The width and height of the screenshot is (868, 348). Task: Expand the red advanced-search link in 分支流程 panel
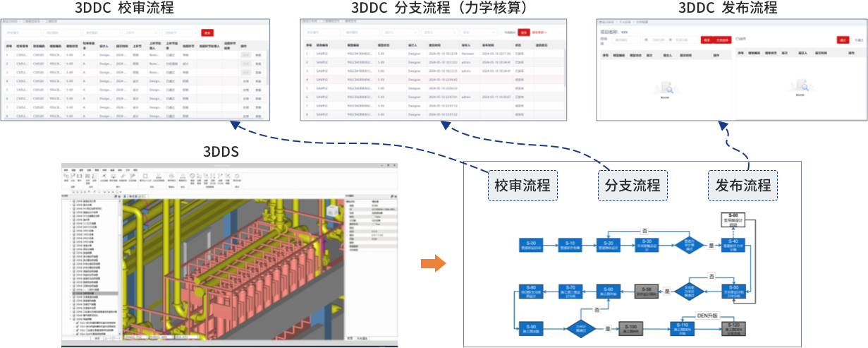click(x=539, y=32)
